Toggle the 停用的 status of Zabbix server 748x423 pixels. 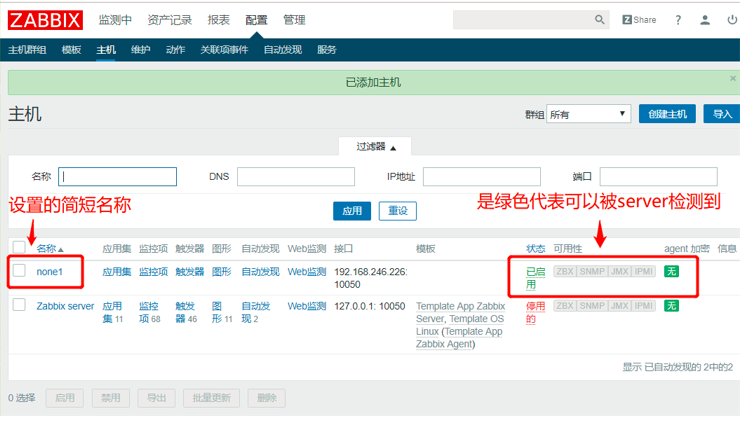click(x=535, y=312)
